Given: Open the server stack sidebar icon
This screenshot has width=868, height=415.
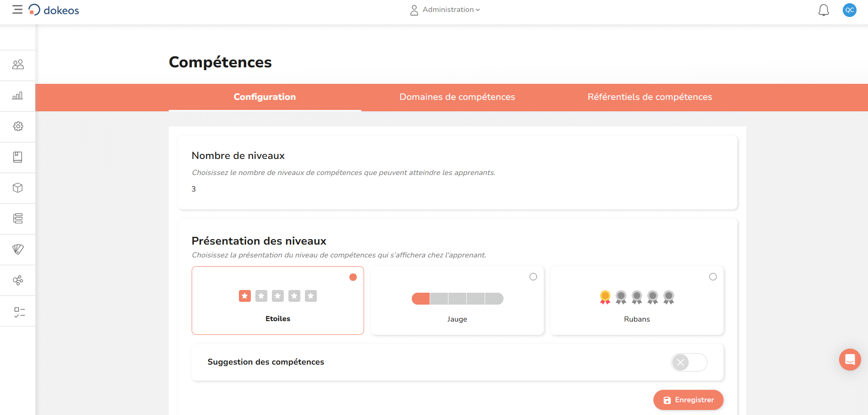Looking at the screenshot, I should pyautogui.click(x=18, y=218).
